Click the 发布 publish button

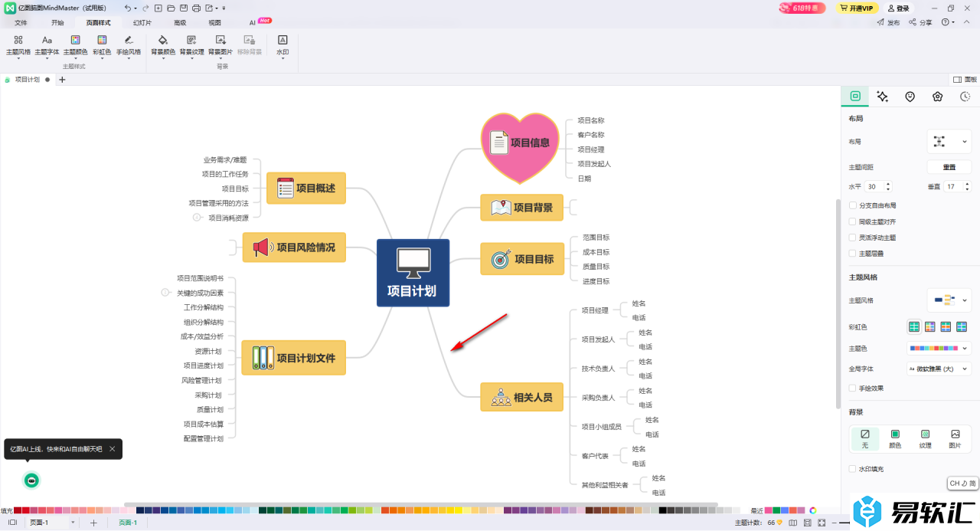pyautogui.click(x=889, y=22)
